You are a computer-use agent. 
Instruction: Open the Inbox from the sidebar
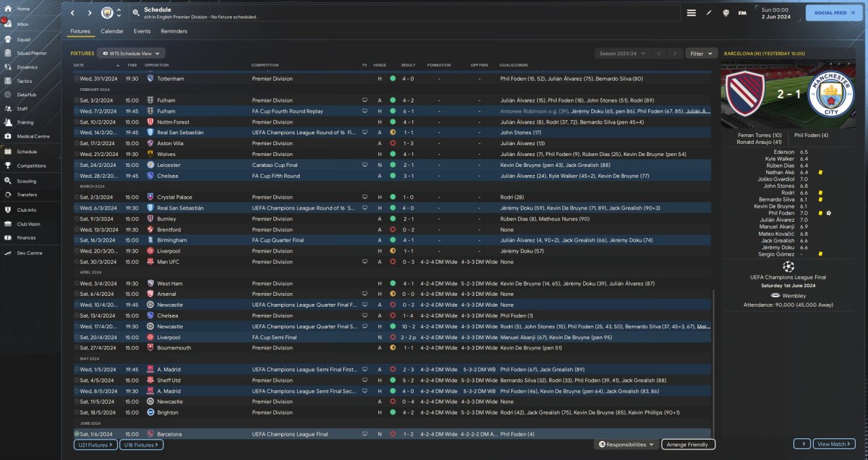[8, 24]
